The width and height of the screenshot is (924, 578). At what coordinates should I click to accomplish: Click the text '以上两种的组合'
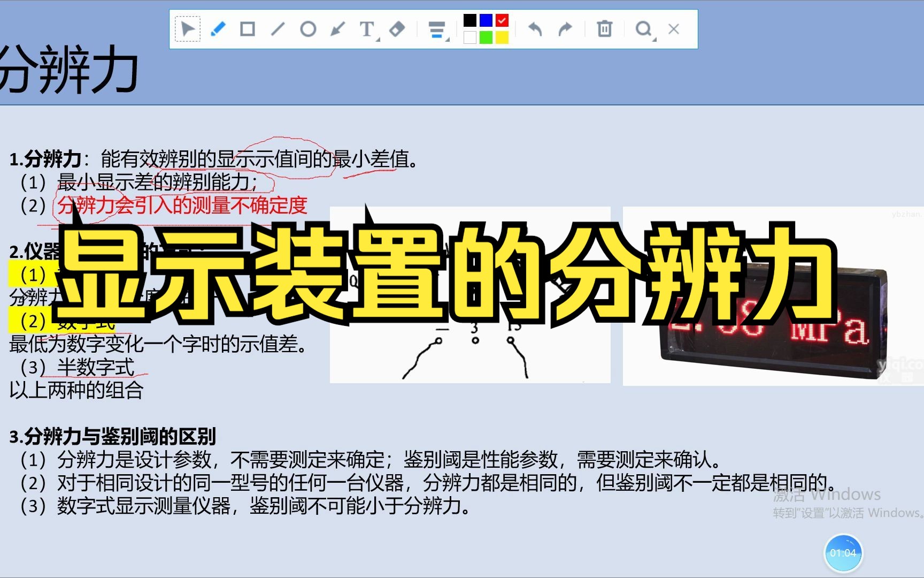pyautogui.click(x=76, y=390)
